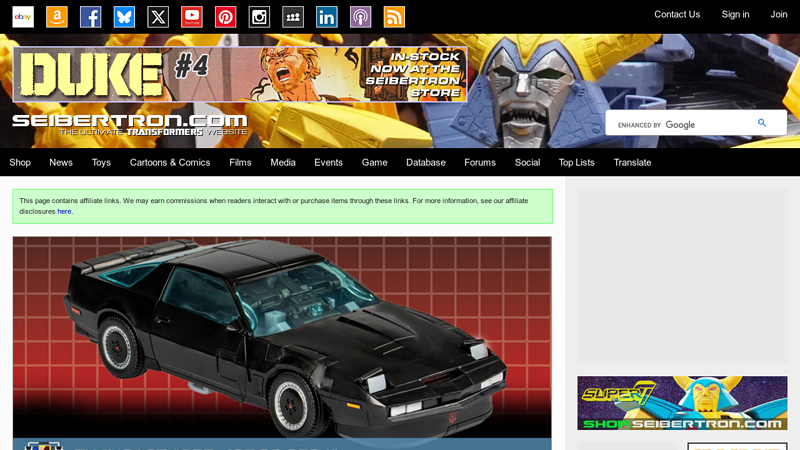This screenshot has height=450, width=800.
Task: Open the Translate menu
Action: (632, 162)
